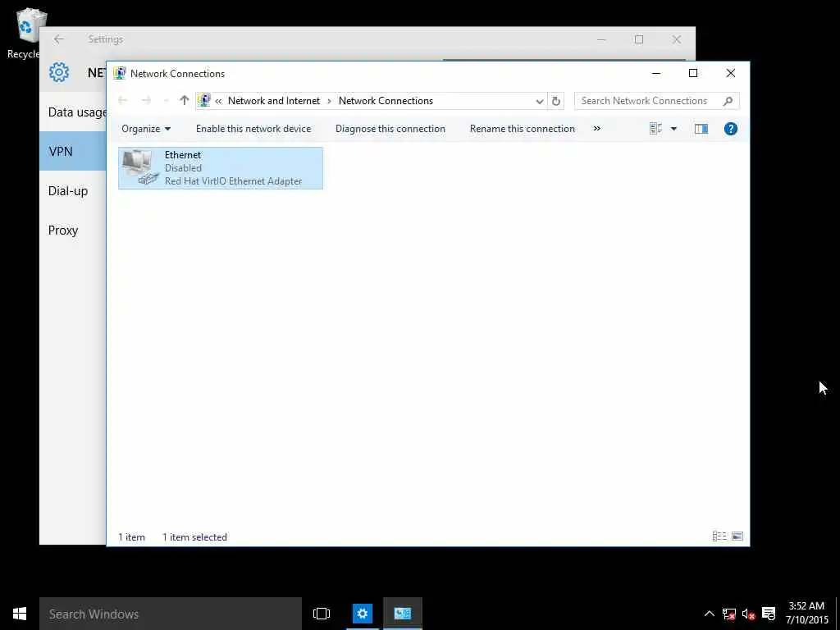Show the preview pane
Screen dimensions: 840x630
click(701, 129)
